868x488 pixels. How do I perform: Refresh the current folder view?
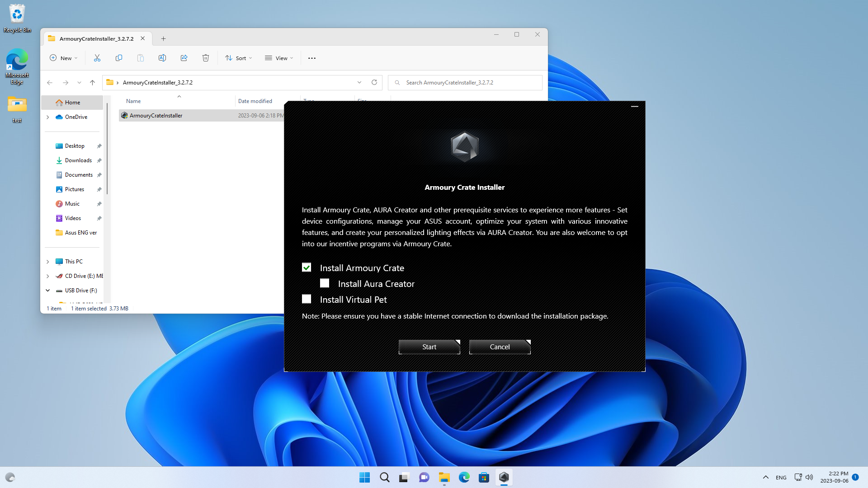tap(374, 82)
